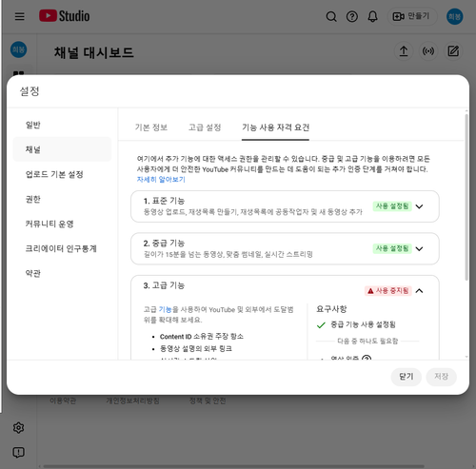Click the horizontal scrollbar at page bottom
Image resolution: width=476 pixels, height=469 pixels.
pyautogui.click(x=233, y=466)
